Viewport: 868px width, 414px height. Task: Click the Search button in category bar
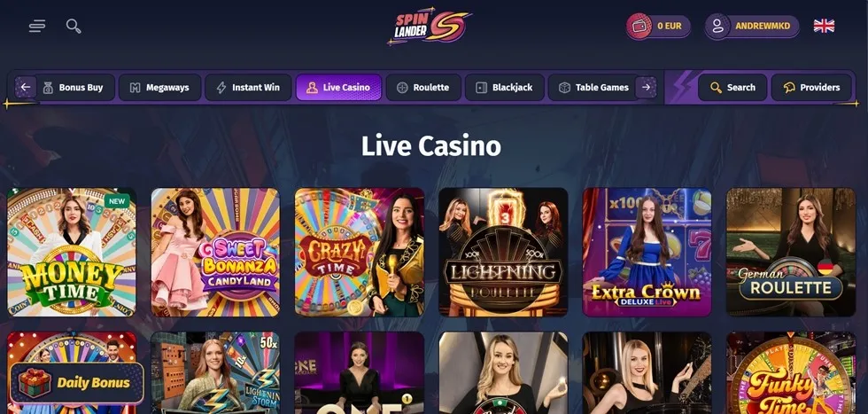tap(732, 88)
